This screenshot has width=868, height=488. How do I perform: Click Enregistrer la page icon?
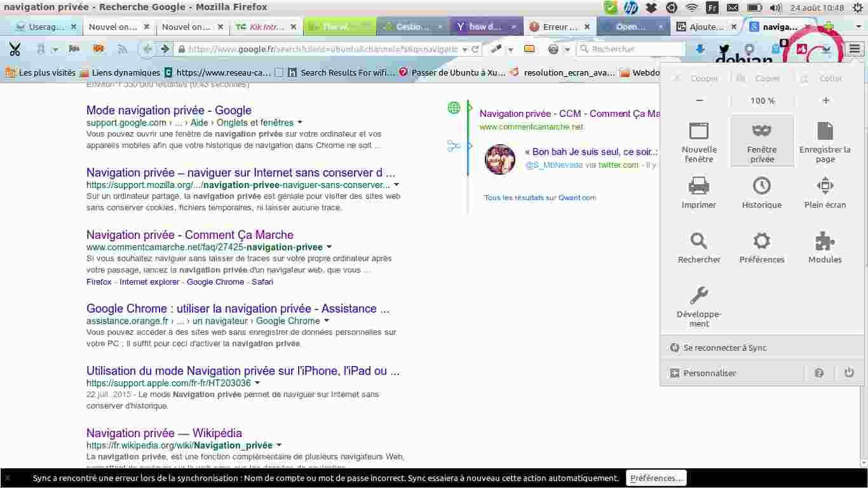825,131
